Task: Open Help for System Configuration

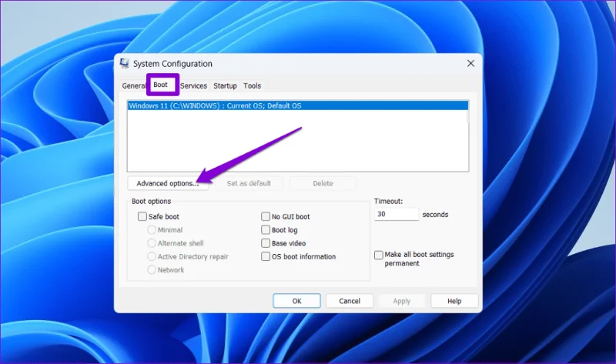Action: click(x=454, y=301)
